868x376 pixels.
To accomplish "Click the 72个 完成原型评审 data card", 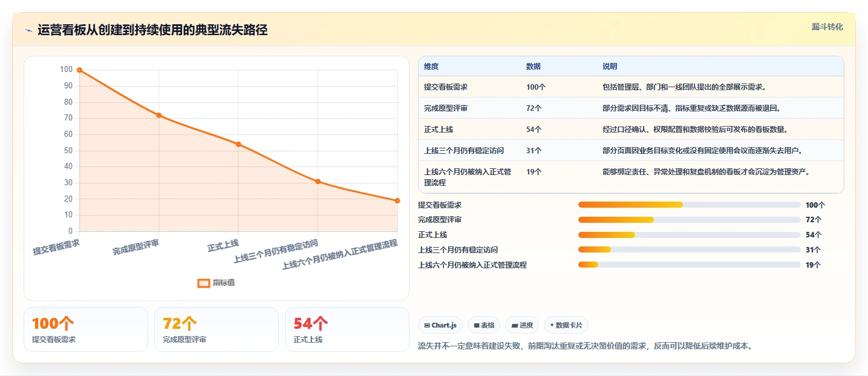I will [x=217, y=329].
